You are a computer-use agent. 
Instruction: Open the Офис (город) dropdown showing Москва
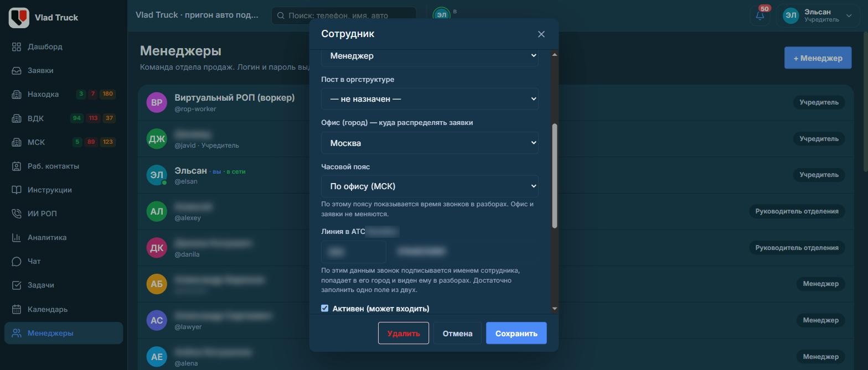tap(430, 143)
